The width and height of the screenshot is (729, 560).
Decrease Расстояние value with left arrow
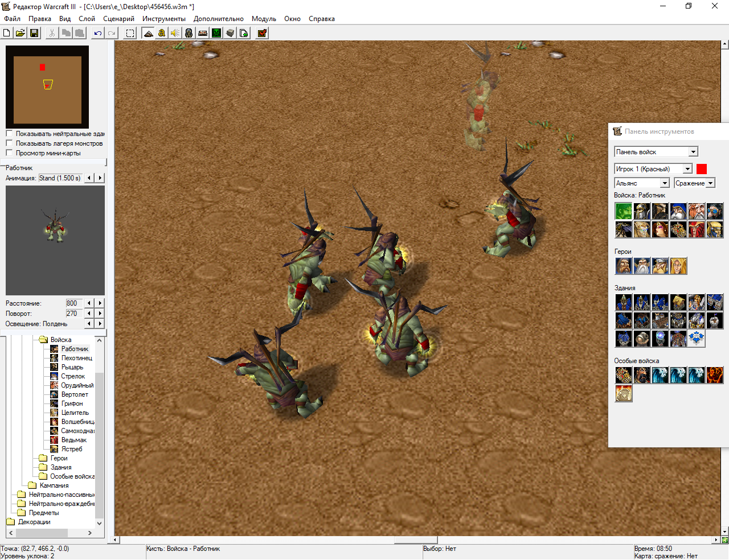[89, 303]
